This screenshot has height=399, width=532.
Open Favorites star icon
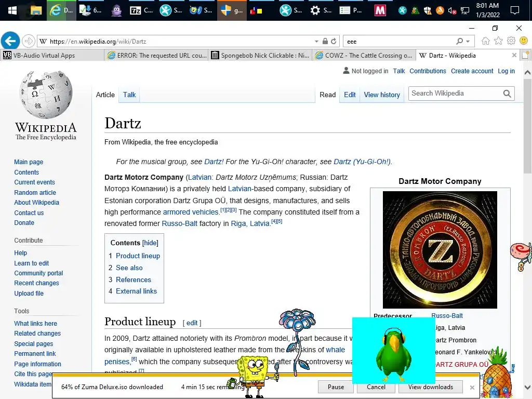[498, 41]
